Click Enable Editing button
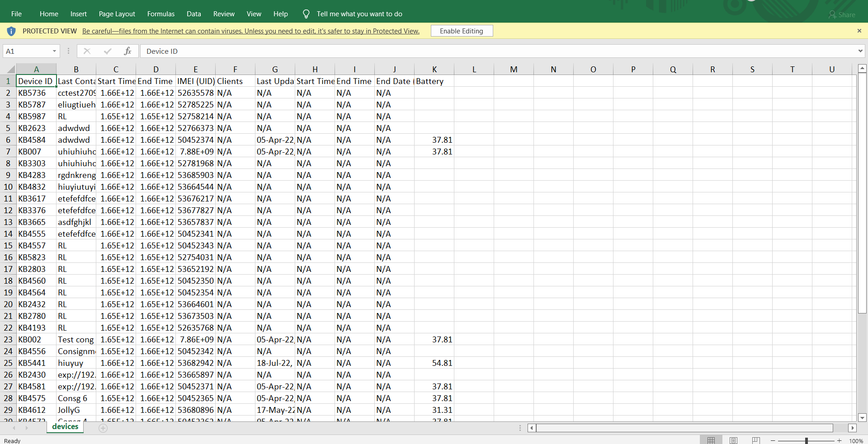 [x=462, y=31]
